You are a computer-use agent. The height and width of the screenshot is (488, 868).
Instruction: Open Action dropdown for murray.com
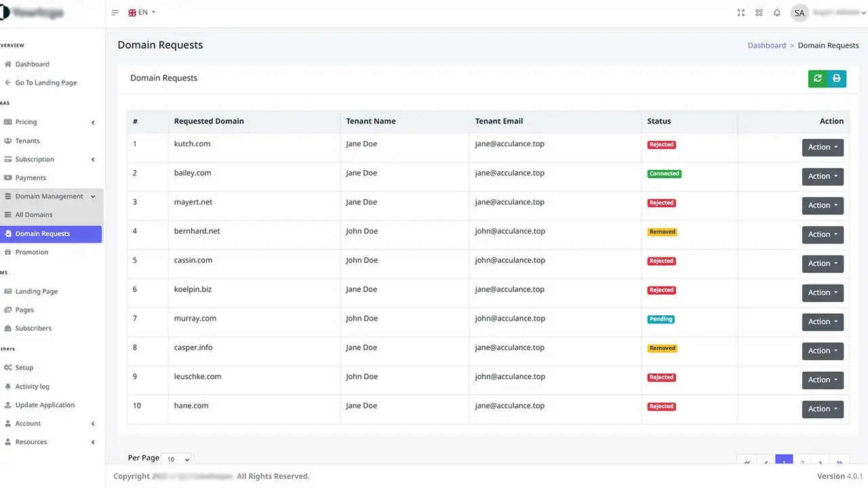[822, 322]
